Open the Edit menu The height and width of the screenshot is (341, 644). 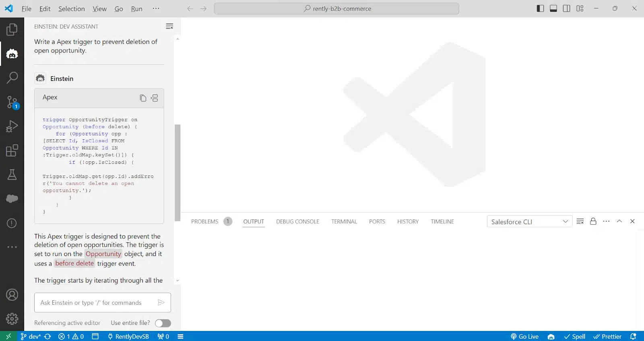(x=45, y=8)
